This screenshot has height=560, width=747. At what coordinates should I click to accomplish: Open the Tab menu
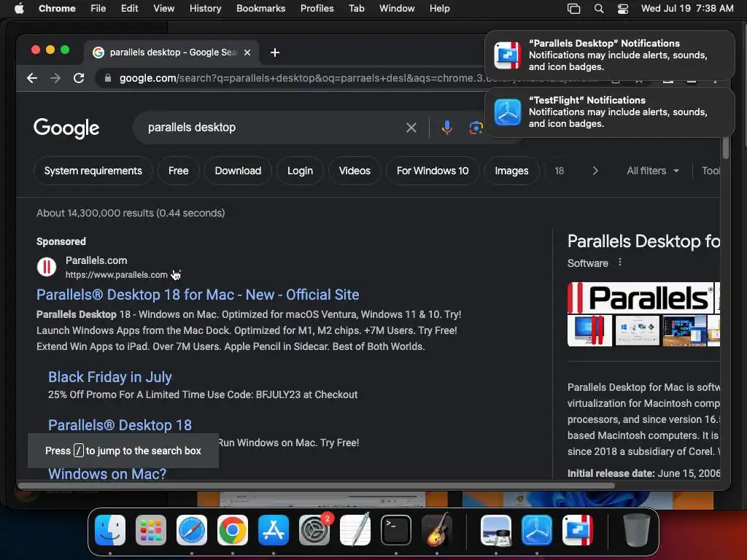pos(356,9)
